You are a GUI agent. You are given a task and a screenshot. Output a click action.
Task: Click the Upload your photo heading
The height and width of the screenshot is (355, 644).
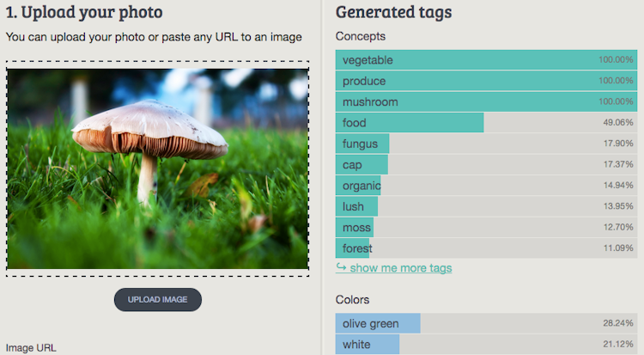84,12
